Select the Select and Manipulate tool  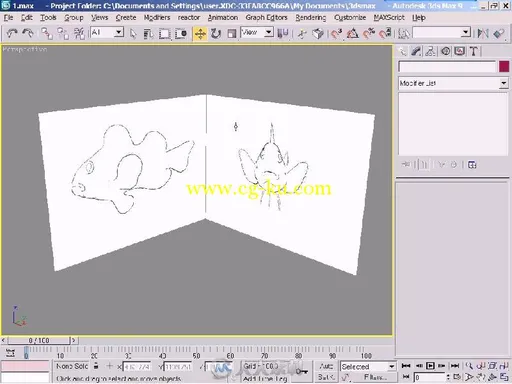pyautogui.click(x=302, y=34)
